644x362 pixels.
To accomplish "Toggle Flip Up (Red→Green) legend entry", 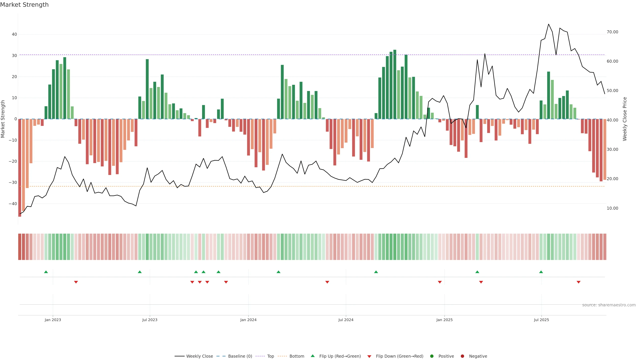I will (340, 356).
